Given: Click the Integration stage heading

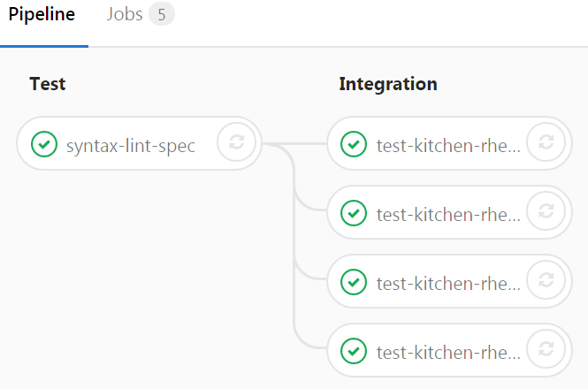Looking at the screenshot, I should [388, 84].
